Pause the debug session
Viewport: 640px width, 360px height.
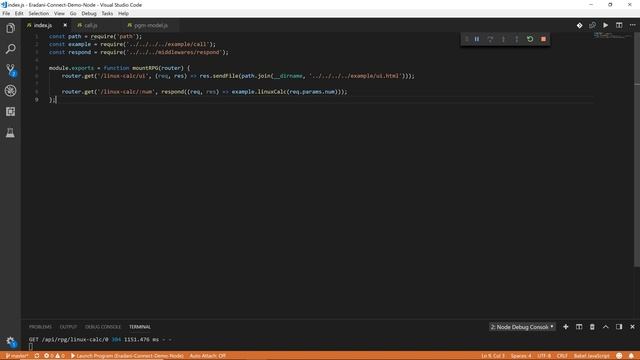click(x=477, y=39)
